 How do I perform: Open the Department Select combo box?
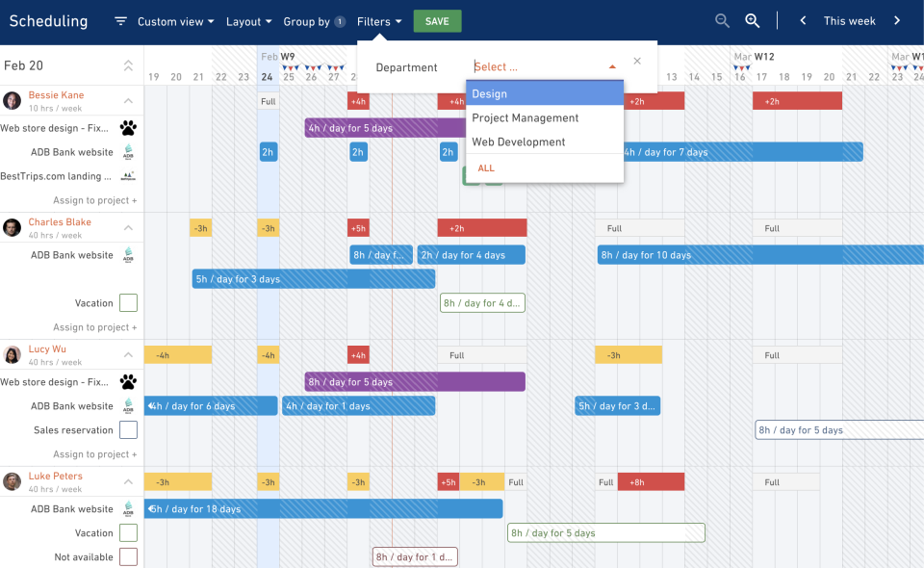click(x=545, y=67)
